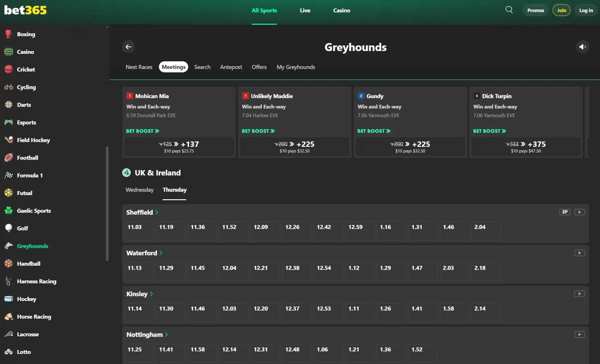This screenshot has width=600, height=364.
Task: Open the Waterford live stream play icon
Action: click(x=579, y=253)
